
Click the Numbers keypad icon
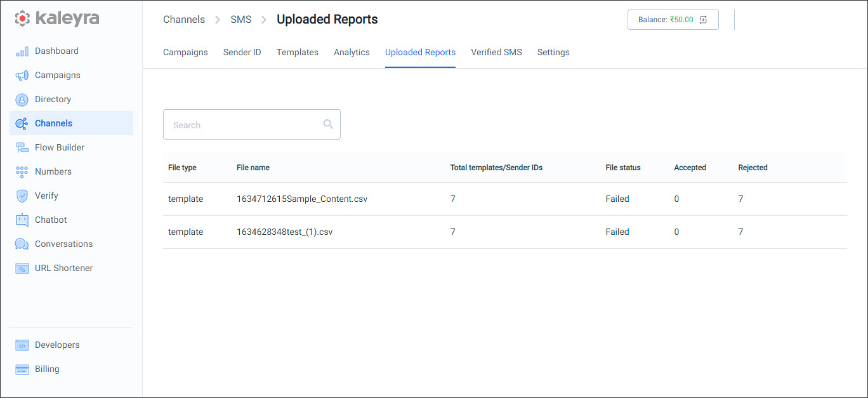22,172
